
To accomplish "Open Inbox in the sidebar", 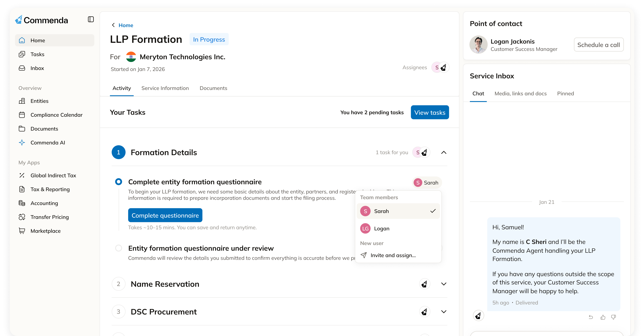I will point(54,68).
